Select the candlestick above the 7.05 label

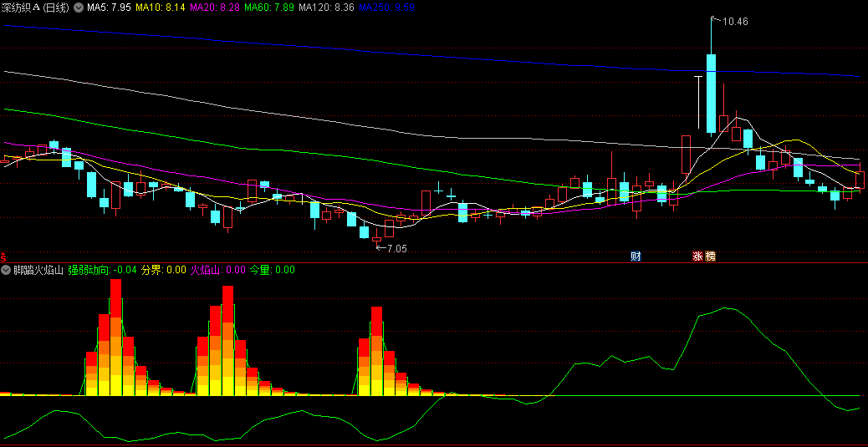coord(377,239)
